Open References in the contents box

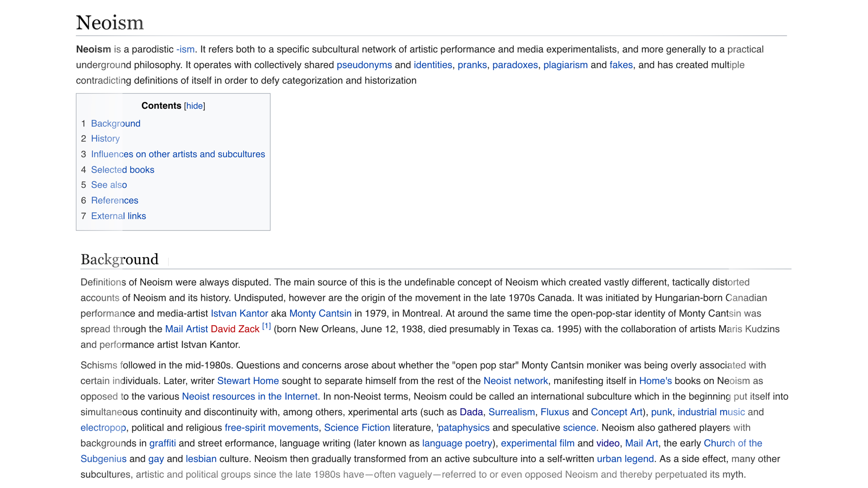click(114, 200)
